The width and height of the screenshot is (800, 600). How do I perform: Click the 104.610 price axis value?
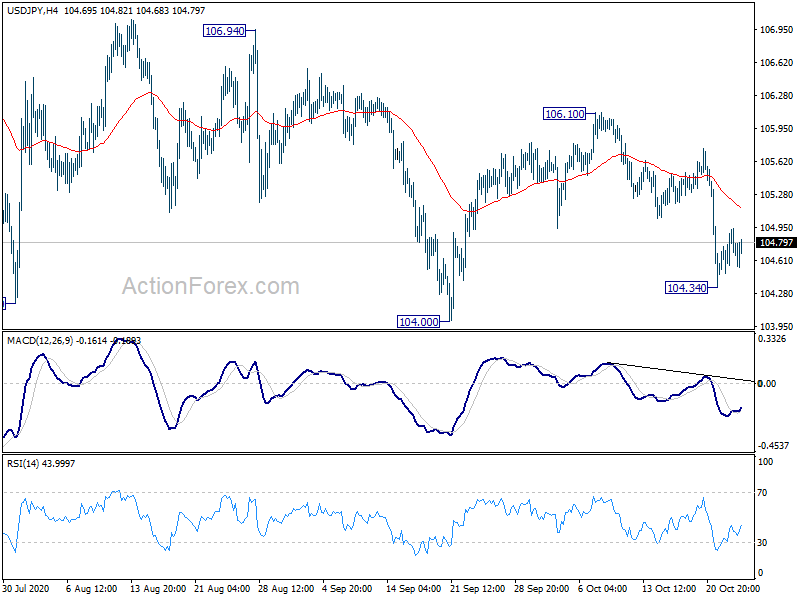tap(777, 261)
